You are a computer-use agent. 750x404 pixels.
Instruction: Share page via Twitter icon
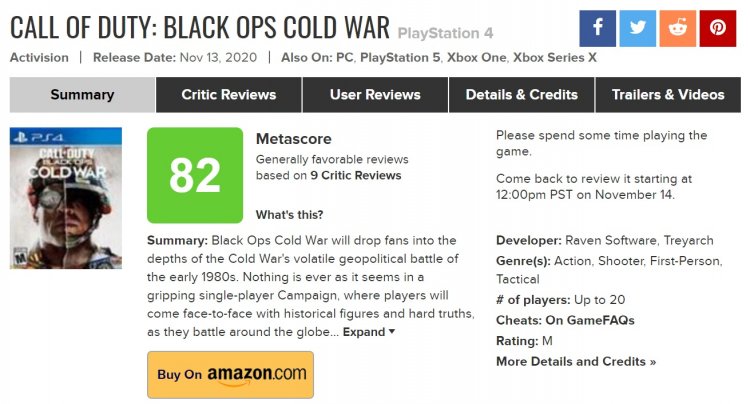(638, 28)
